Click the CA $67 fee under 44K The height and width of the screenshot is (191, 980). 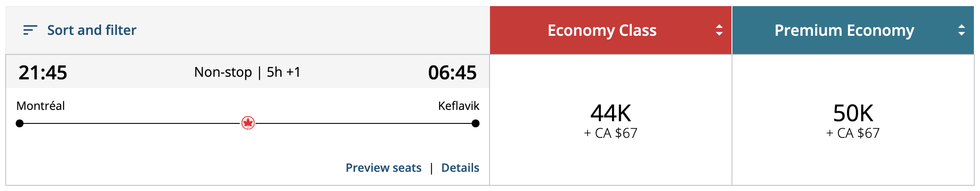coord(610,133)
